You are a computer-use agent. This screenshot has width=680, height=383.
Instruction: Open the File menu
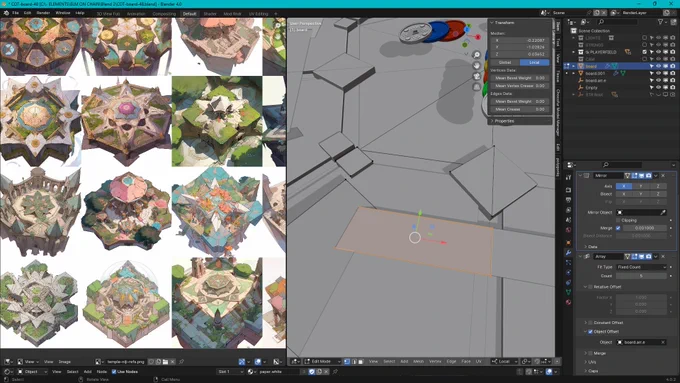click(x=15, y=13)
